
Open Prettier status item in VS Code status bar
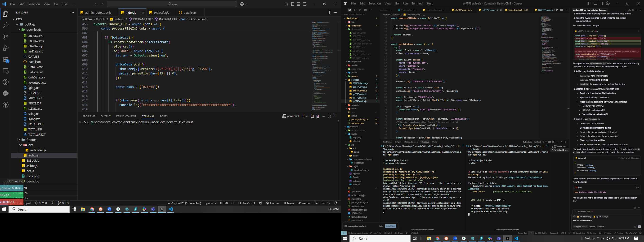(x=304, y=203)
